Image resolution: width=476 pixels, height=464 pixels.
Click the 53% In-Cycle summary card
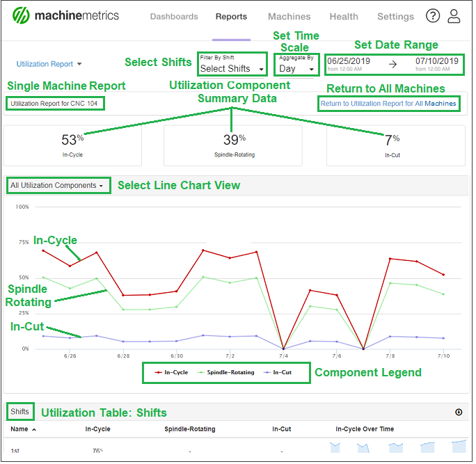[x=73, y=147]
